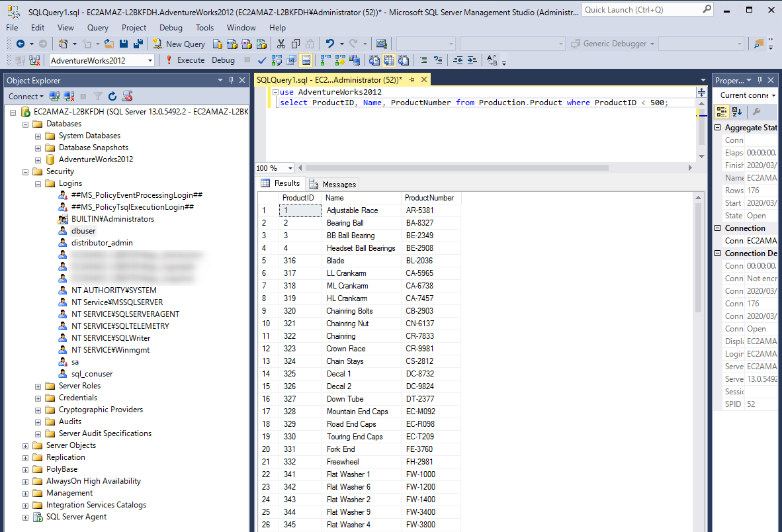Expand the System Databases node

point(38,136)
